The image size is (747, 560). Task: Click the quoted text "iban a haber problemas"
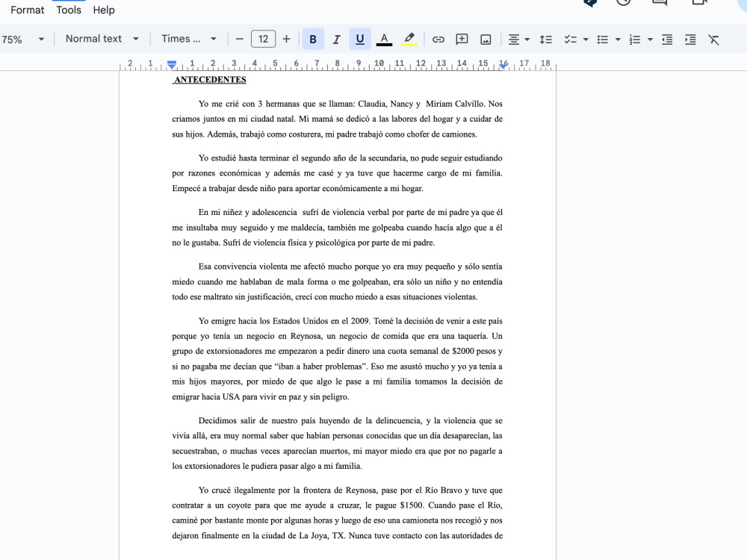(x=321, y=366)
